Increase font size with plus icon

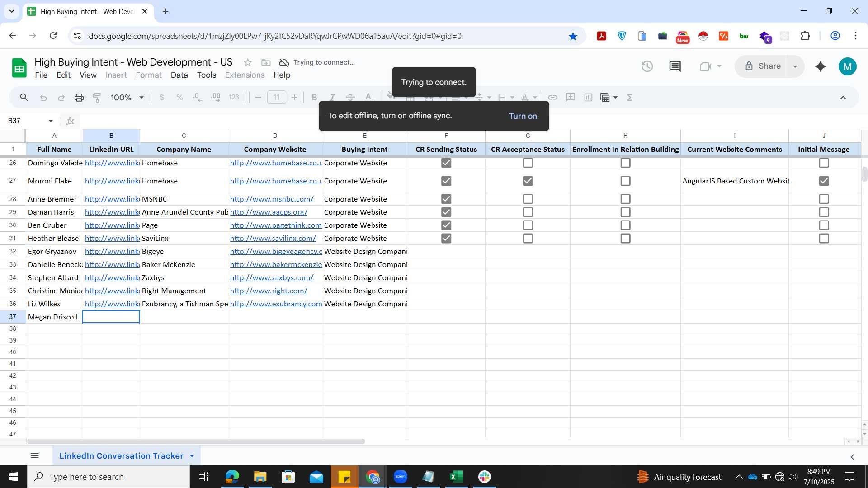[294, 97]
